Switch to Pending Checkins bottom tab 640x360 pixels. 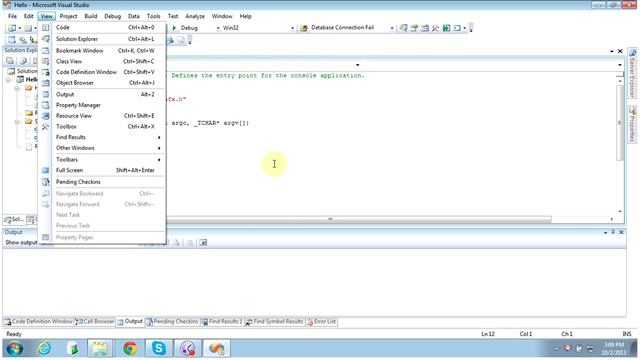coord(172,322)
